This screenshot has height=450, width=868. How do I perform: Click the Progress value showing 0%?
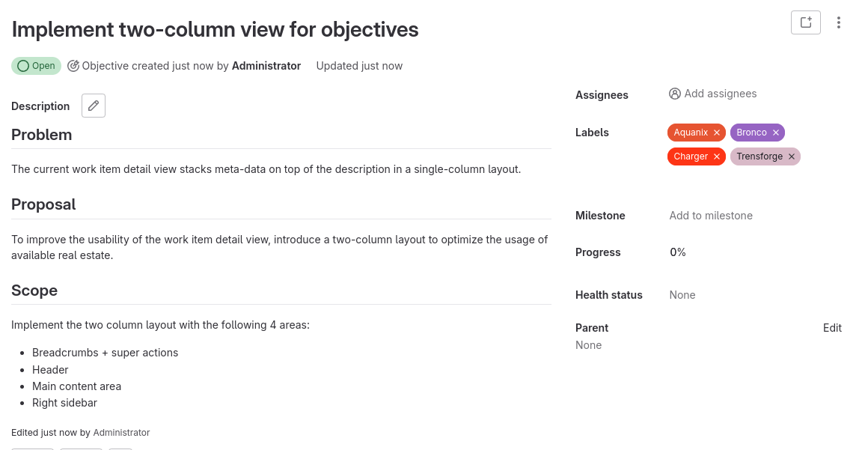coord(677,252)
